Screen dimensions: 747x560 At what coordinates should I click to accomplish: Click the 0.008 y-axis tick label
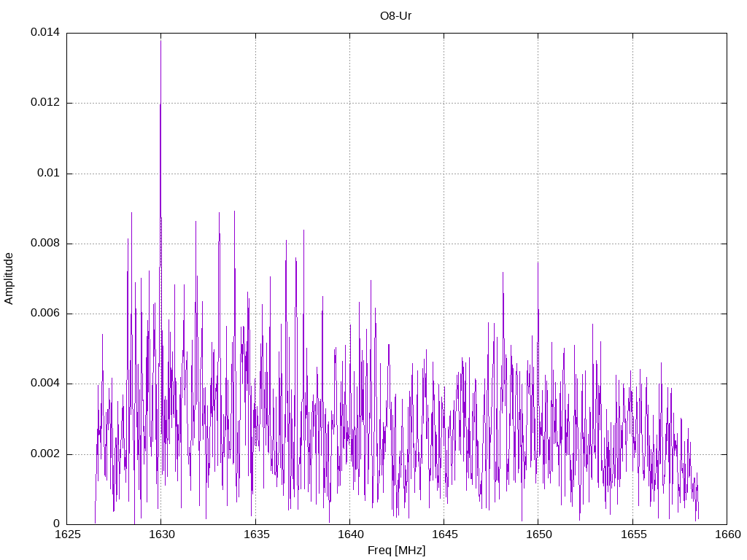tap(44, 244)
